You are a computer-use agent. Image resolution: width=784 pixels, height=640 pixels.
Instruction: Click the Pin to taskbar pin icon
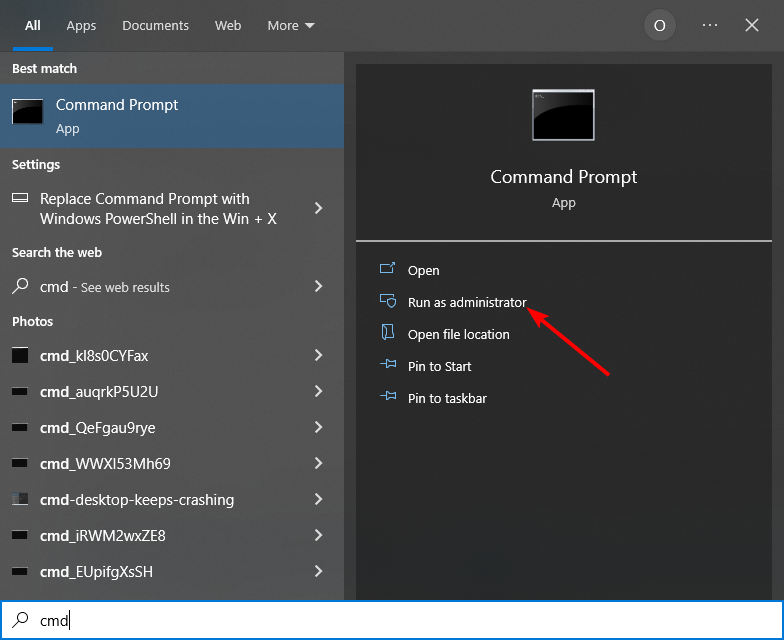(x=388, y=398)
